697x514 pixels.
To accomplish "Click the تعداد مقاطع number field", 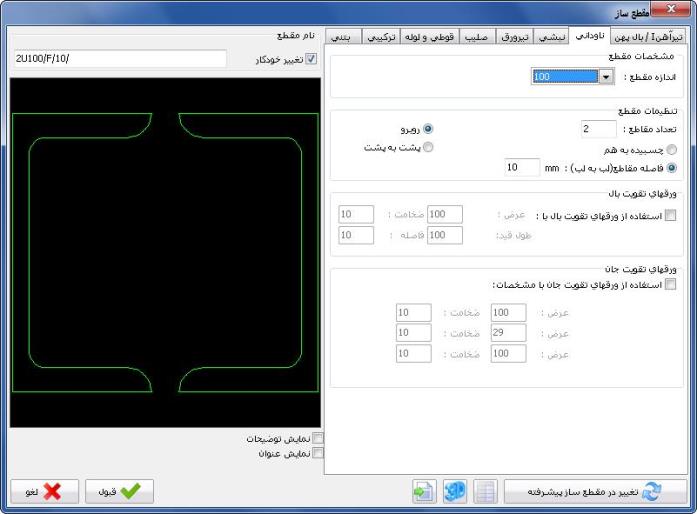I will [598, 128].
